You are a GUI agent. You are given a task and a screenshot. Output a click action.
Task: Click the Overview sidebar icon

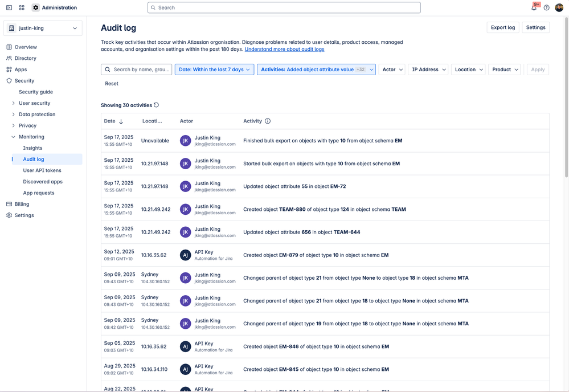pyautogui.click(x=9, y=47)
